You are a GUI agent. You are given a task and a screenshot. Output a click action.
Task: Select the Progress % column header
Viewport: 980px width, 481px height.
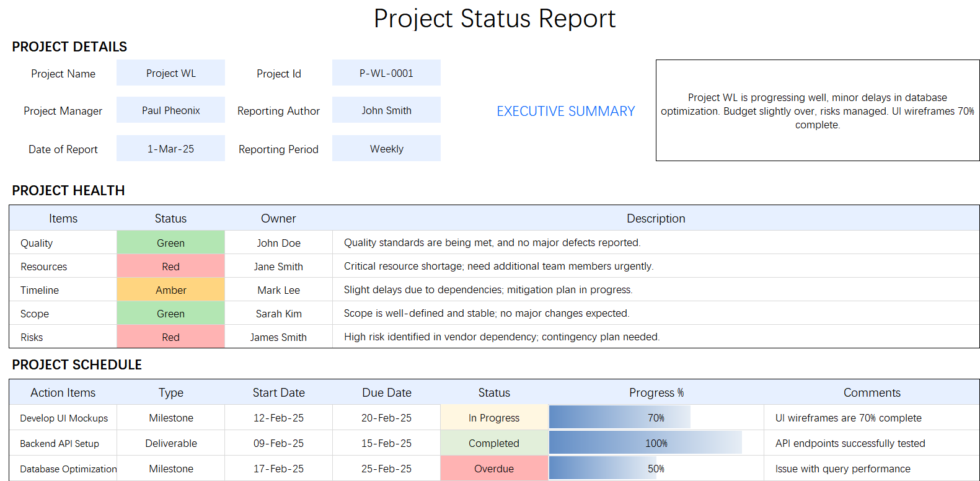tap(656, 392)
